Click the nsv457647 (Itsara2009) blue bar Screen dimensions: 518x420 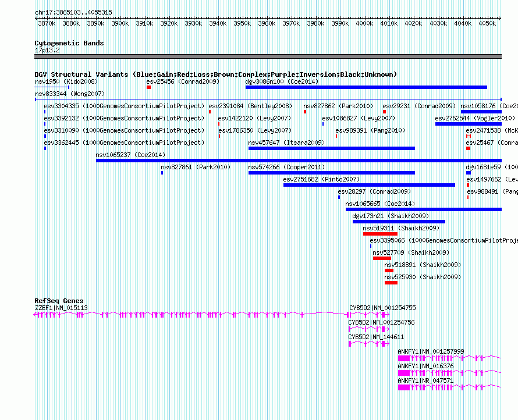332,148
